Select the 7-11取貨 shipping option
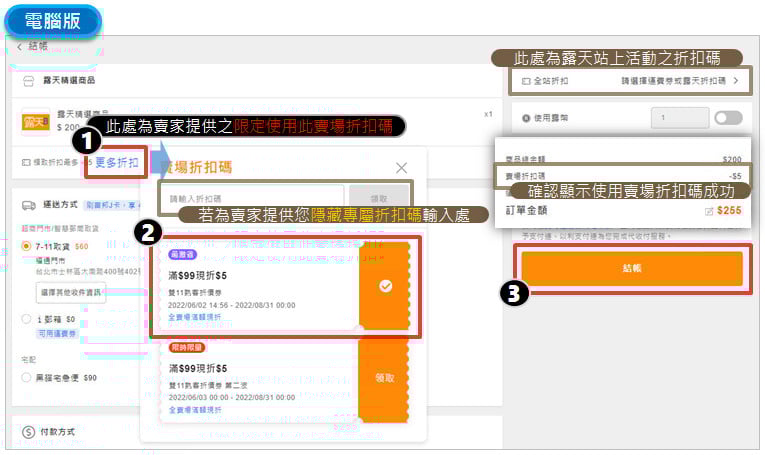Viewport: 765px width, 455px height. coord(27,245)
